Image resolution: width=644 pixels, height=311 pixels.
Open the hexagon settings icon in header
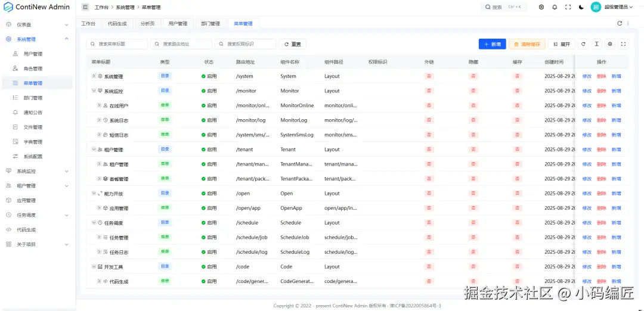541,7
